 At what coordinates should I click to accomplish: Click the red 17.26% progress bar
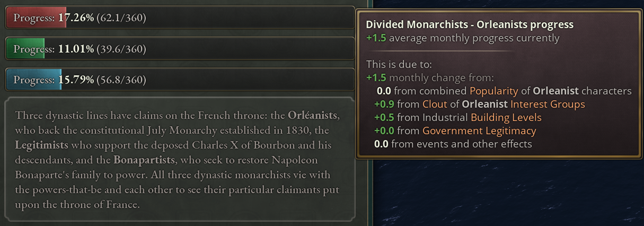(x=180, y=18)
